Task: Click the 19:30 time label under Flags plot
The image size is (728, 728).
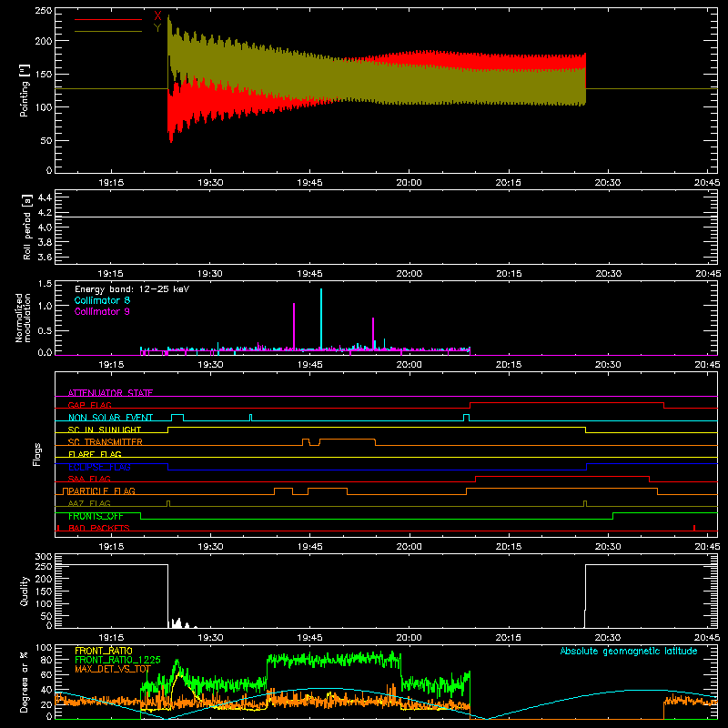Action: coord(210,547)
